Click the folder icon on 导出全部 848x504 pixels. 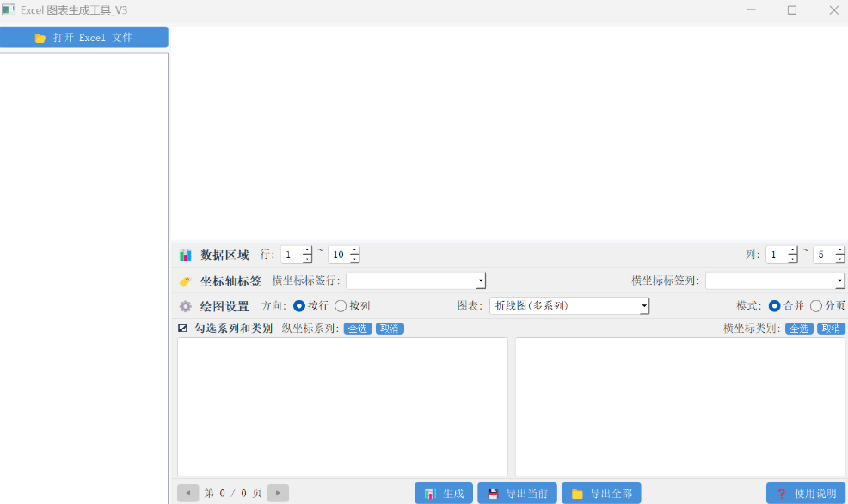(x=577, y=493)
